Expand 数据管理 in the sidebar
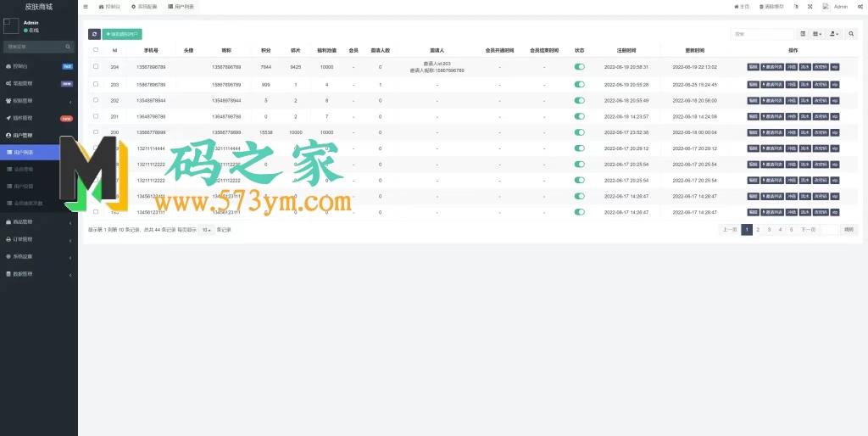The image size is (868, 436). [39, 274]
